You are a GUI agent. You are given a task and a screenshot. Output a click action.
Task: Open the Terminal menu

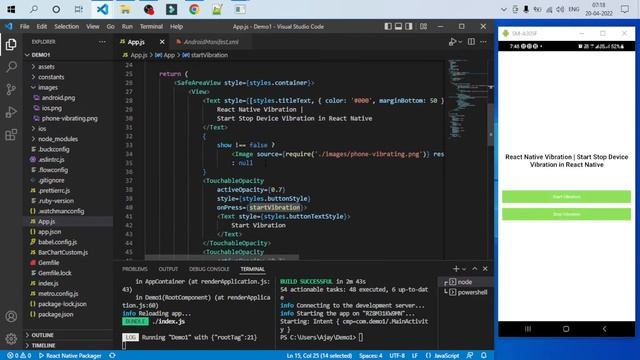pyautogui.click(x=151, y=27)
